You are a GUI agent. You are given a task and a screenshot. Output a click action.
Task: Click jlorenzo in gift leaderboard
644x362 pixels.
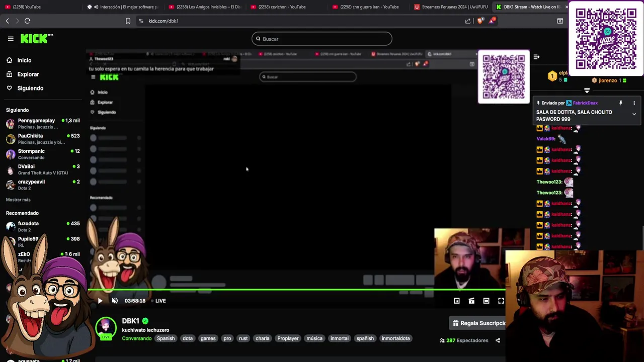[607, 80]
